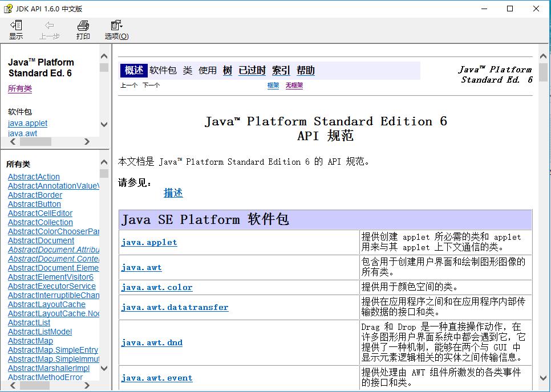Open java.awt.color in the package table
The height and width of the screenshot is (392, 551).
pyautogui.click(x=157, y=287)
